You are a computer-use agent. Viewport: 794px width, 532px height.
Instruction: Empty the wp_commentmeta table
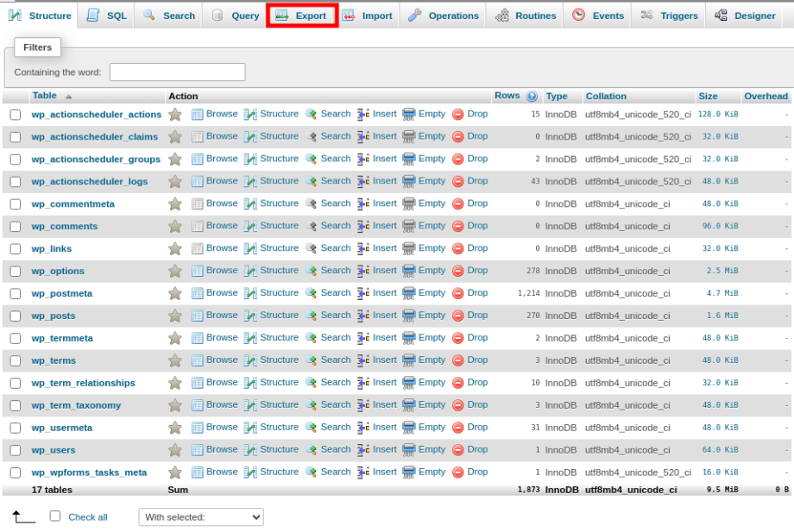click(432, 203)
